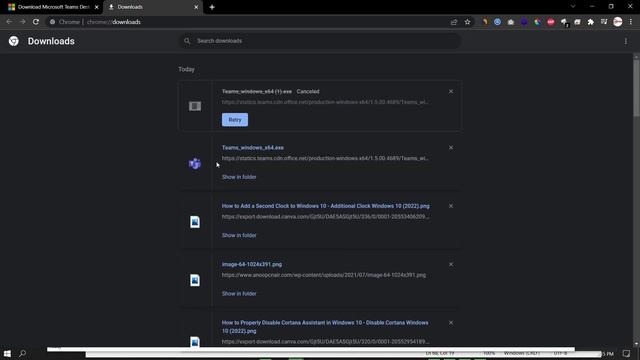Click image file icon for Second Clock png
The width and height of the screenshot is (640, 360).
195,222
